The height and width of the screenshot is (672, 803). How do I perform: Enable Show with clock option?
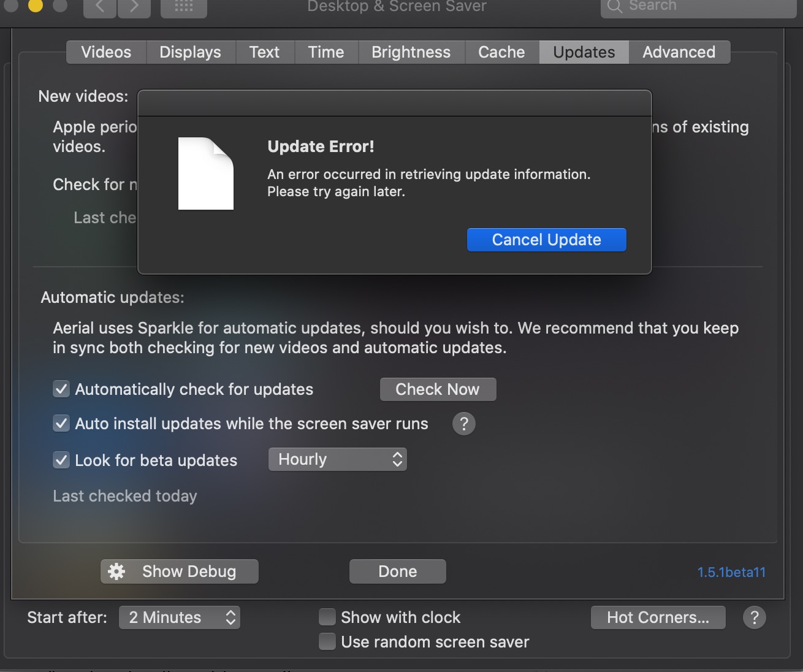click(327, 617)
